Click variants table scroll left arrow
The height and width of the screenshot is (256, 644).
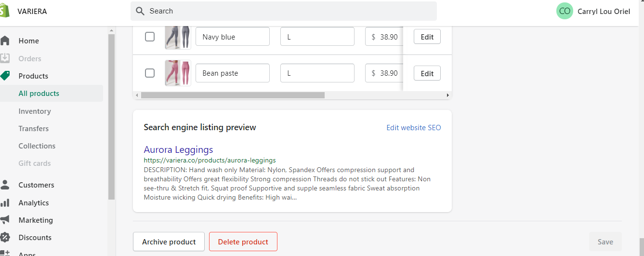(x=137, y=95)
